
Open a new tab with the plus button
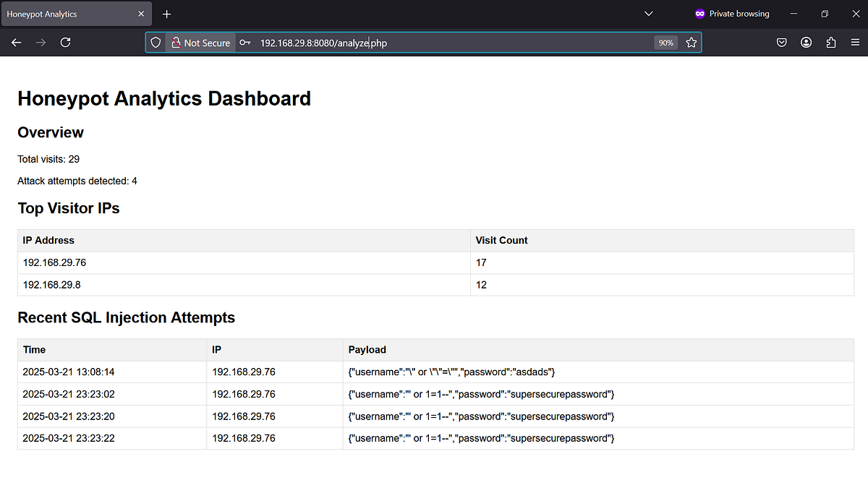166,14
